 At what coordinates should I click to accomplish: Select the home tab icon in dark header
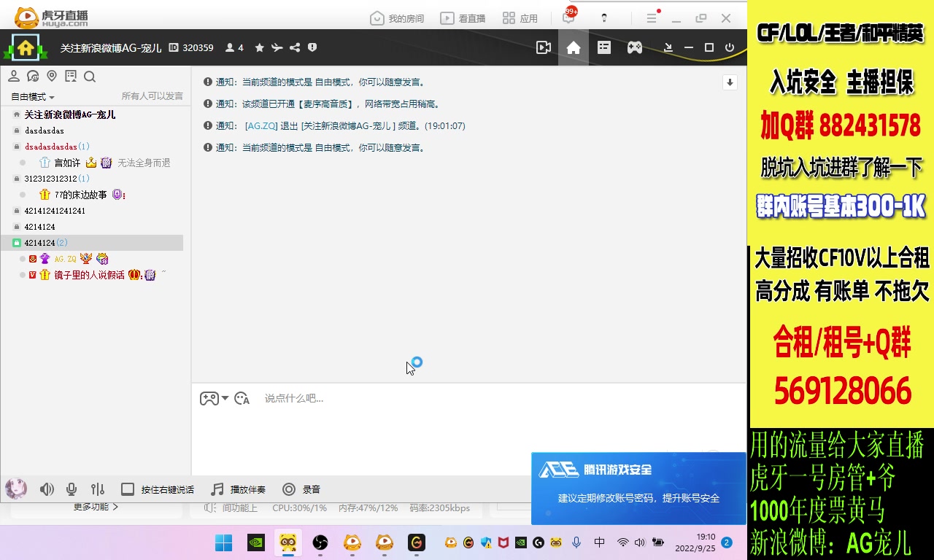click(574, 47)
